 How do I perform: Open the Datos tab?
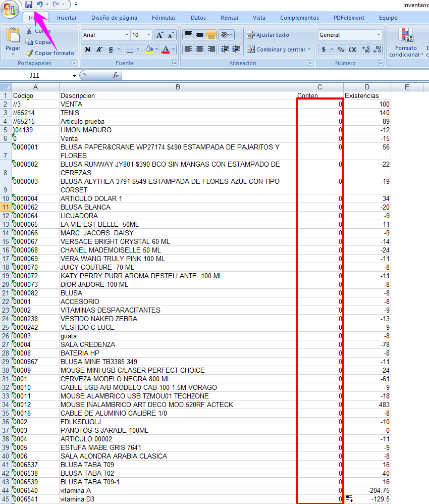(198, 18)
